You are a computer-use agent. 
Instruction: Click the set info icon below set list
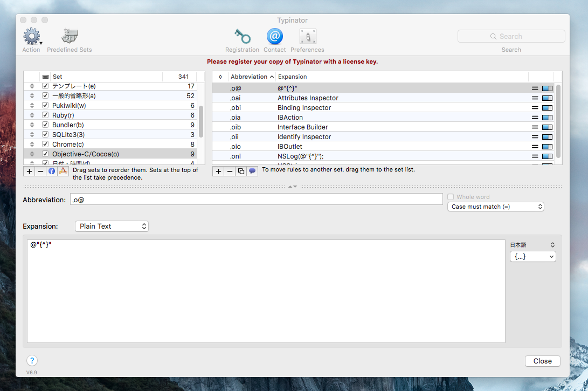tap(52, 171)
